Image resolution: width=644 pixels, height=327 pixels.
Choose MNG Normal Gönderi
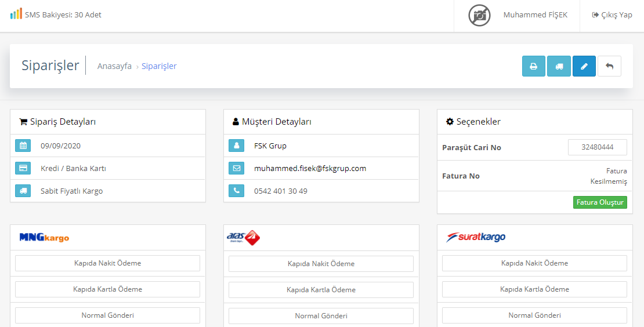(107, 315)
